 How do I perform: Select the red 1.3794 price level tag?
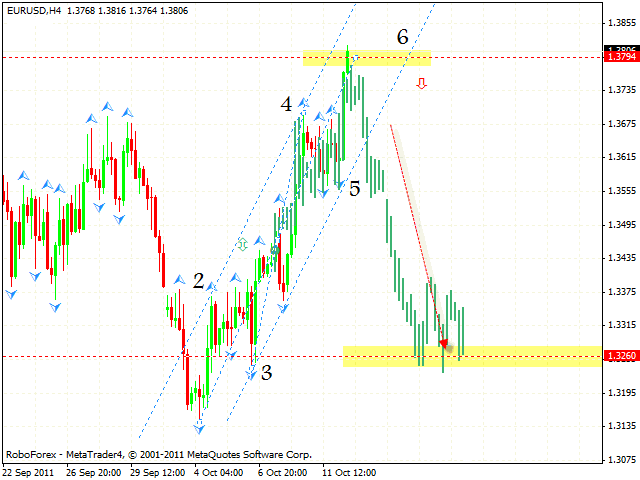(621, 57)
